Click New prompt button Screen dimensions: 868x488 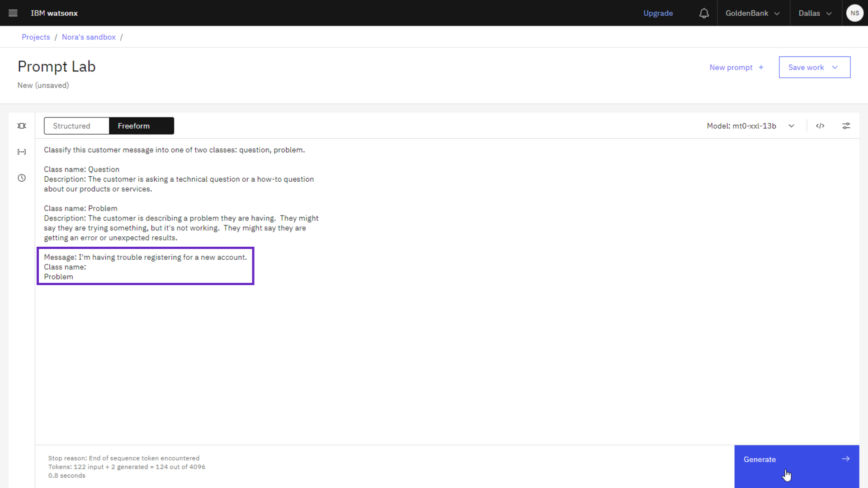(x=736, y=67)
